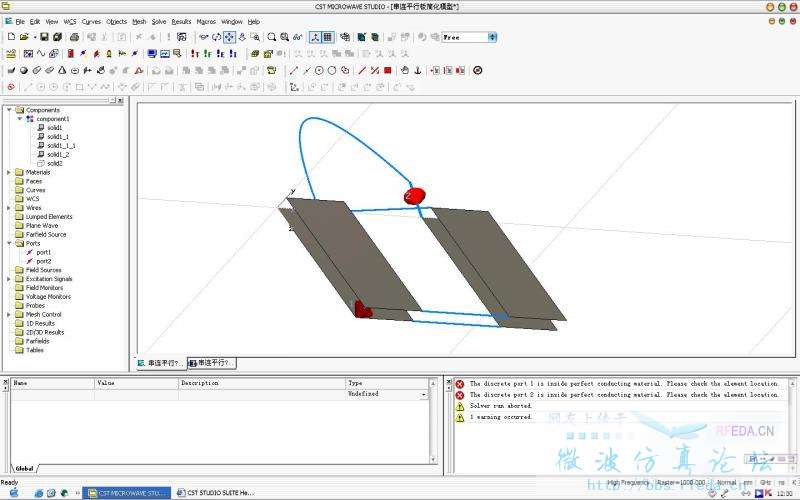
Task: Click the red diagonal line pick icon
Action: coord(362,70)
